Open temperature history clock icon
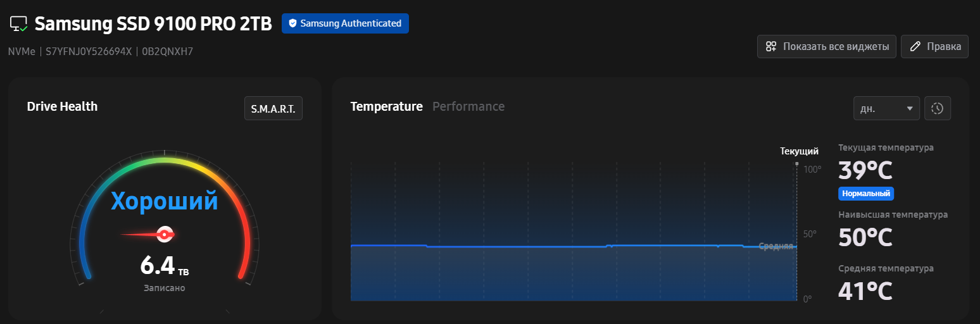 (938, 108)
